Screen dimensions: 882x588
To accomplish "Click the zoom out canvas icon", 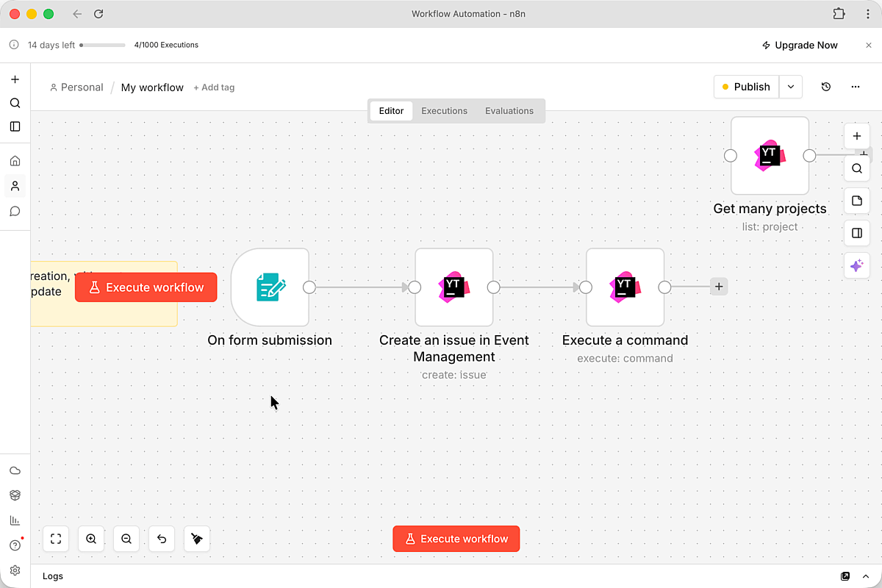I will pos(126,539).
